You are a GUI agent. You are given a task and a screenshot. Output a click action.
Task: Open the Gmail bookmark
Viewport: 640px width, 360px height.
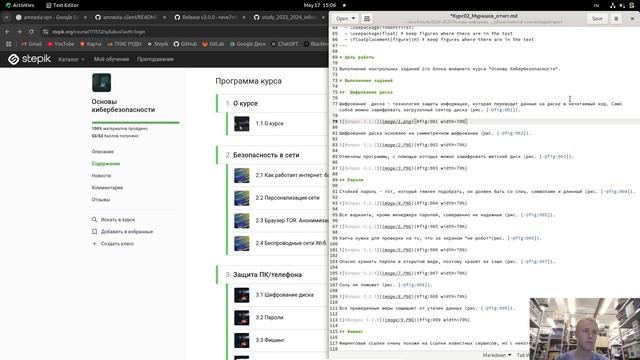click(31, 44)
